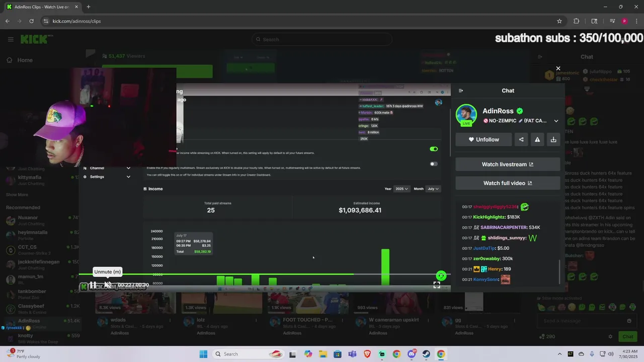Click KickHighlightz username in clip chat
The width and height of the screenshot is (644, 362).
(x=489, y=217)
